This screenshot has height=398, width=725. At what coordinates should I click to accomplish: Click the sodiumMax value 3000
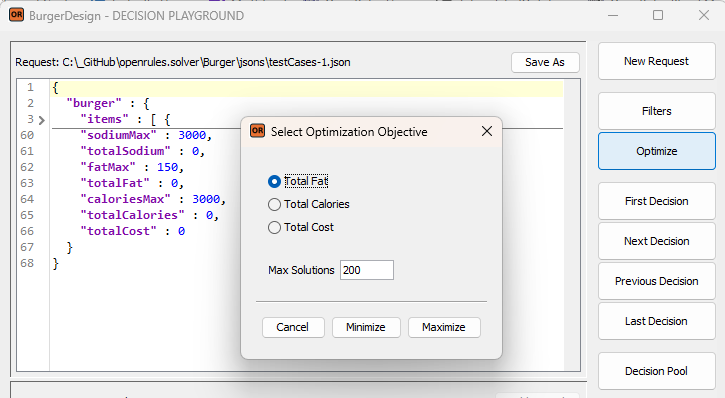192,135
